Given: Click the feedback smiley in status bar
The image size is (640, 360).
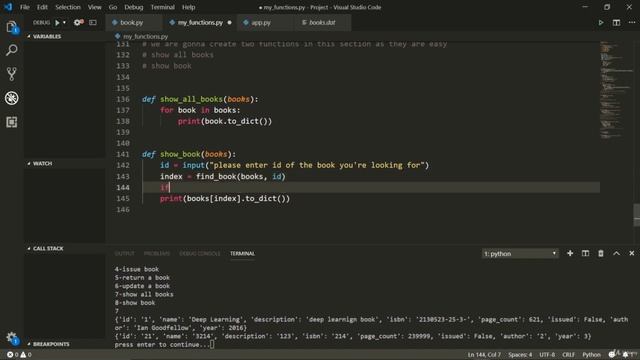Looking at the screenshot, I should 612,355.
